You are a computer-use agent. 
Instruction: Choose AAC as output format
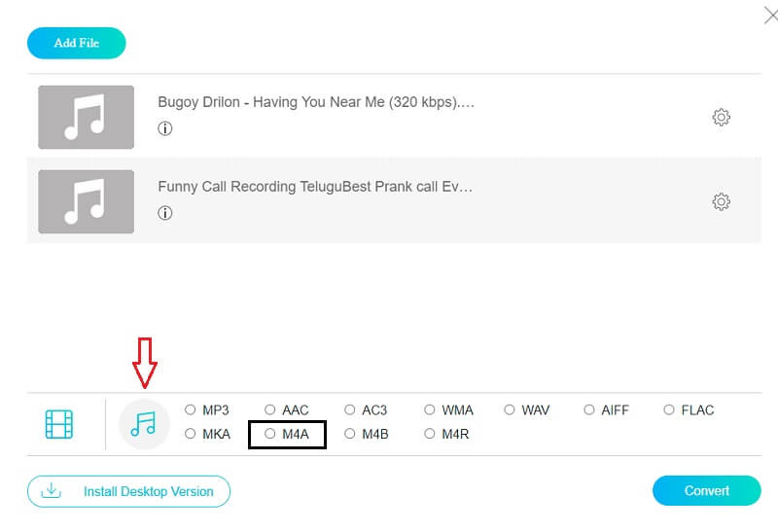(270, 410)
